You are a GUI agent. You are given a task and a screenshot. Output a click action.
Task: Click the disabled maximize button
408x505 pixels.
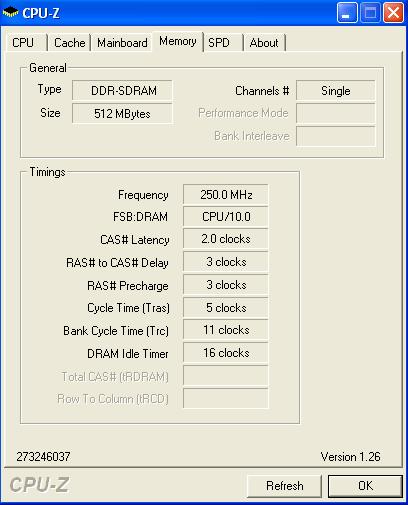tap(370, 13)
